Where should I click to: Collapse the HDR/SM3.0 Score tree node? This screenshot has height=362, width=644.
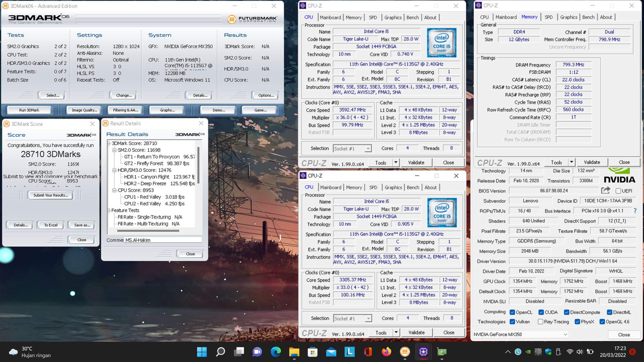pyautogui.click(x=114, y=170)
